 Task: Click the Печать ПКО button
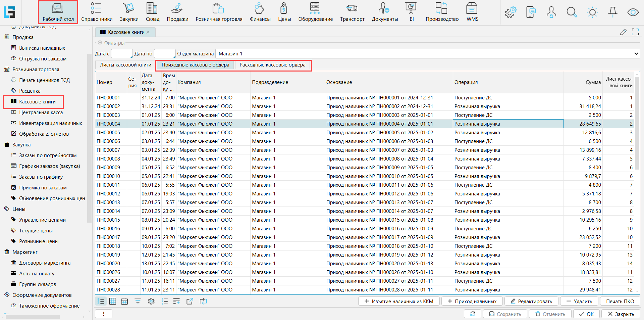(x=620, y=301)
